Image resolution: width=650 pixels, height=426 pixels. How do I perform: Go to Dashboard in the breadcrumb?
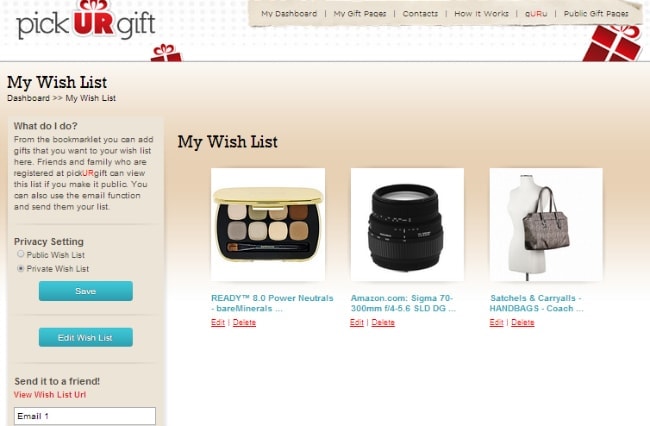coord(28,98)
